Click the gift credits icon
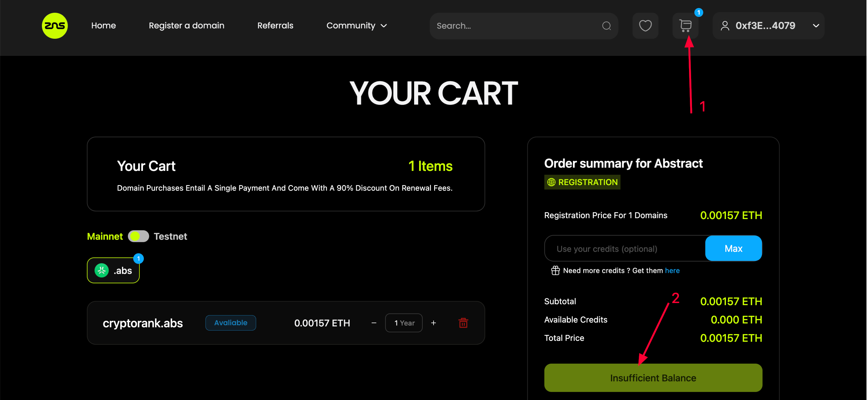868x400 pixels. click(x=555, y=271)
